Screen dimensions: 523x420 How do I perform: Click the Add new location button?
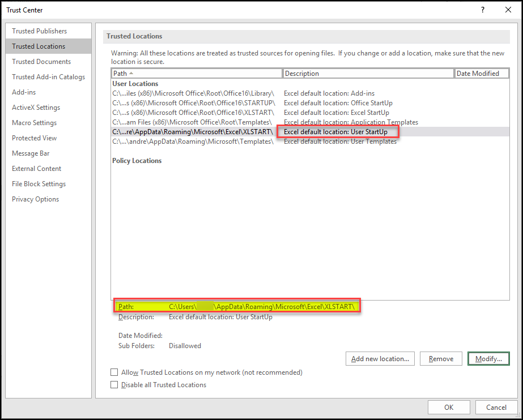(x=380, y=358)
